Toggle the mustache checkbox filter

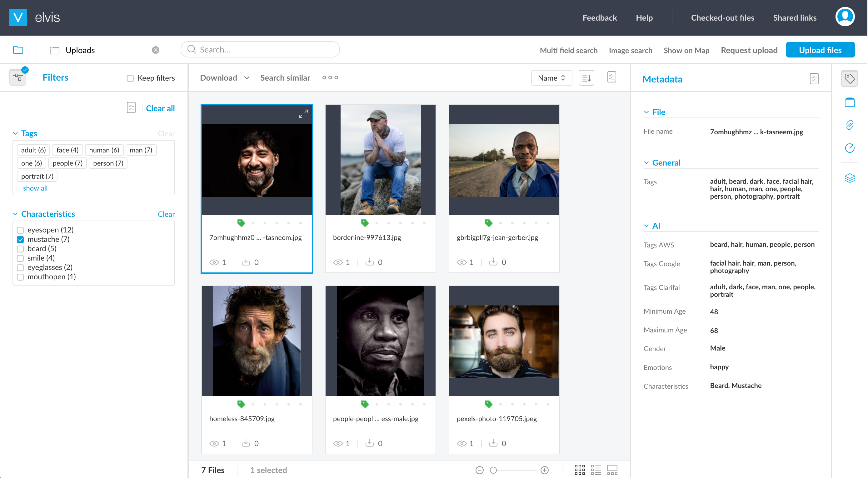20,239
